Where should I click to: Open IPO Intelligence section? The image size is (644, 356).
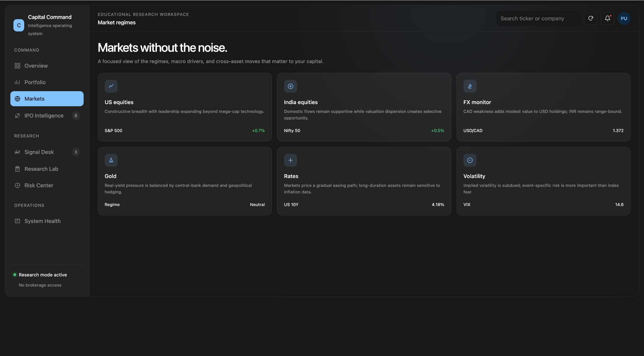point(47,116)
